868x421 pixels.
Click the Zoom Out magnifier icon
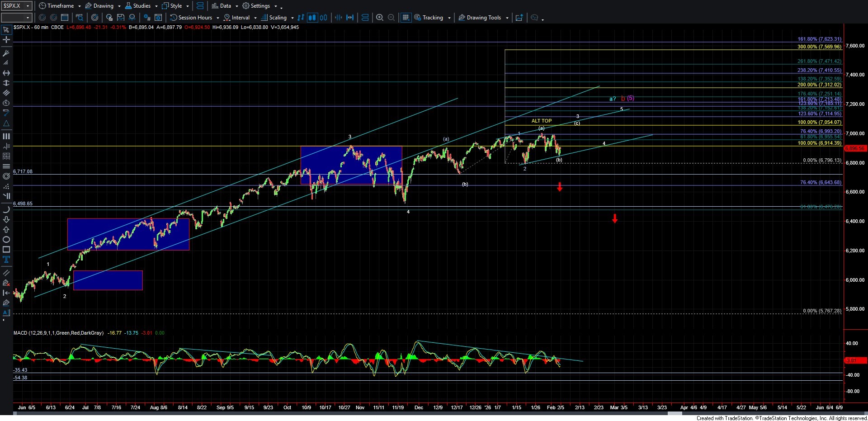click(x=392, y=18)
